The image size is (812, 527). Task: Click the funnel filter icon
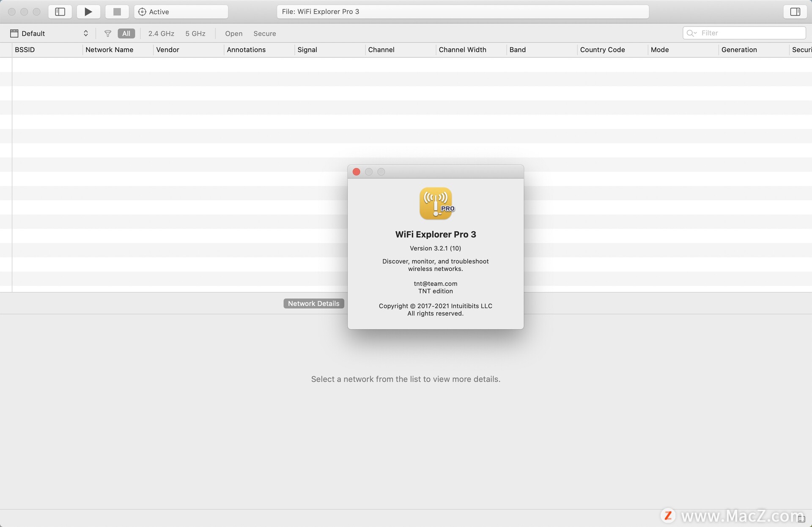[108, 33]
